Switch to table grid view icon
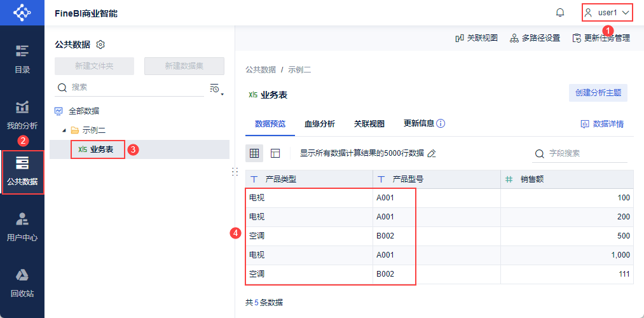 coord(254,153)
